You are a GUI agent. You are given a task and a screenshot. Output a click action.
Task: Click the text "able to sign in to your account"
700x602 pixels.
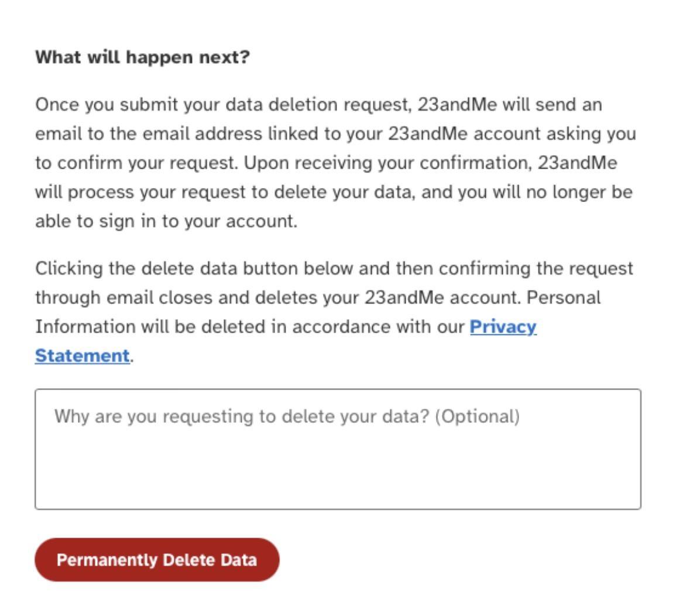tap(166, 221)
